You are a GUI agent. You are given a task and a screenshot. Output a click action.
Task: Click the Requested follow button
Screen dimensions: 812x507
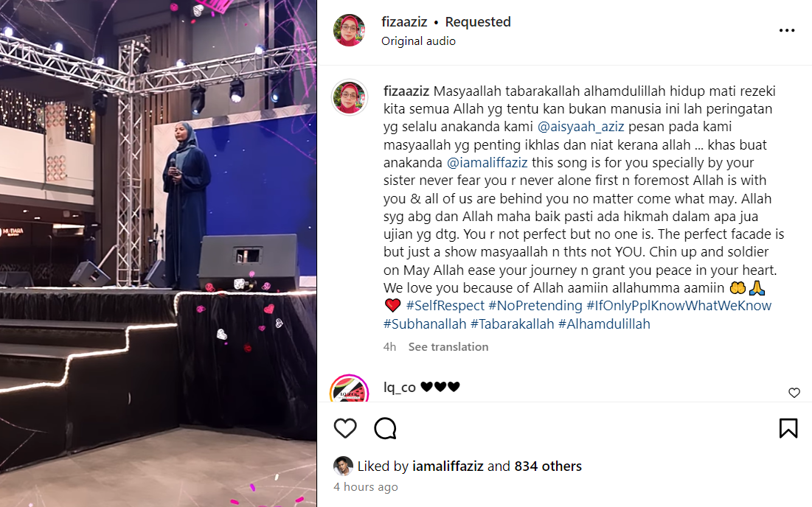click(x=477, y=21)
